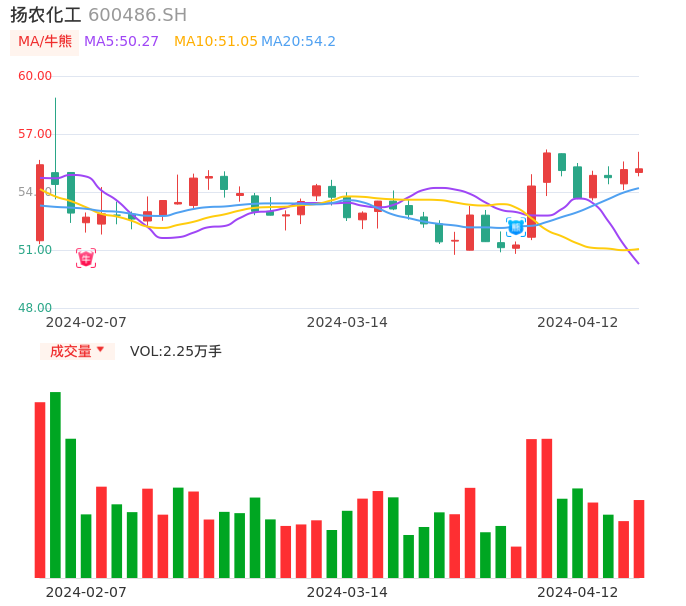Select the MA20:54.2 legend label
The image size is (686, 606).
point(298,42)
